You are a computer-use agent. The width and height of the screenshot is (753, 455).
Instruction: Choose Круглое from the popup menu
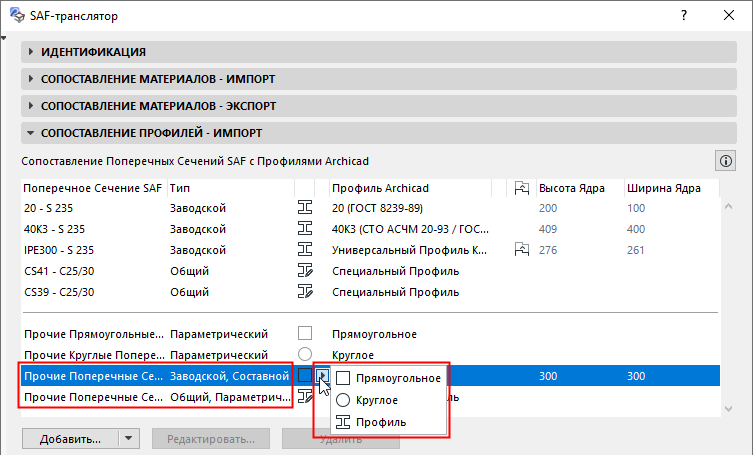(x=389, y=400)
